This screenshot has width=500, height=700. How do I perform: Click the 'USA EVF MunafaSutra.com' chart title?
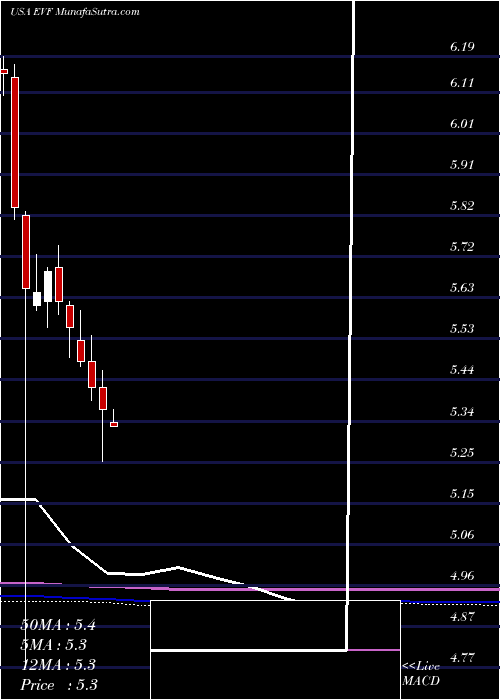pyautogui.click(x=75, y=11)
